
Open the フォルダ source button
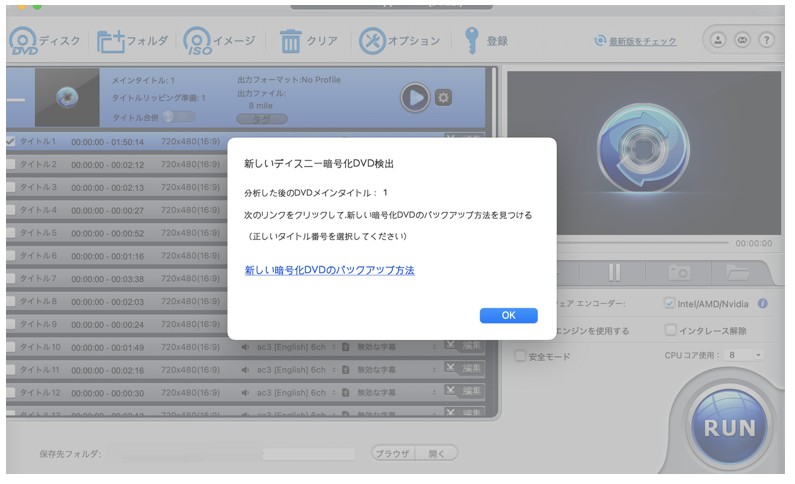click(x=132, y=41)
